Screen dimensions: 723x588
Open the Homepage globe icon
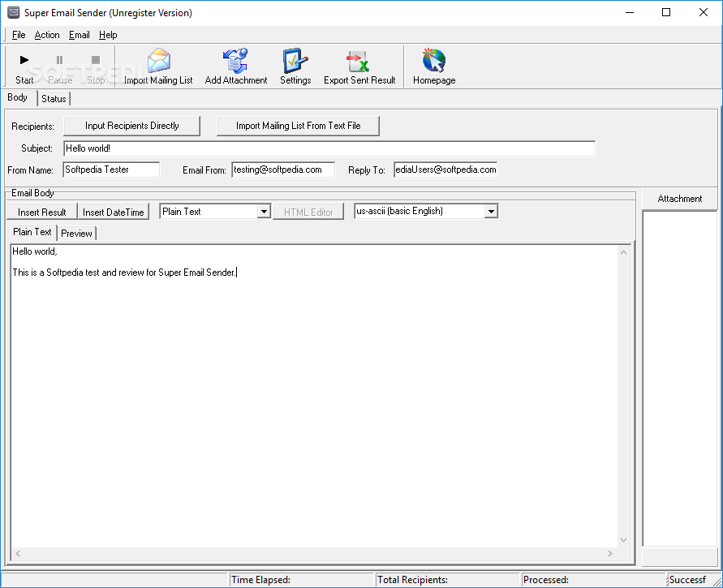(x=433, y=60)
